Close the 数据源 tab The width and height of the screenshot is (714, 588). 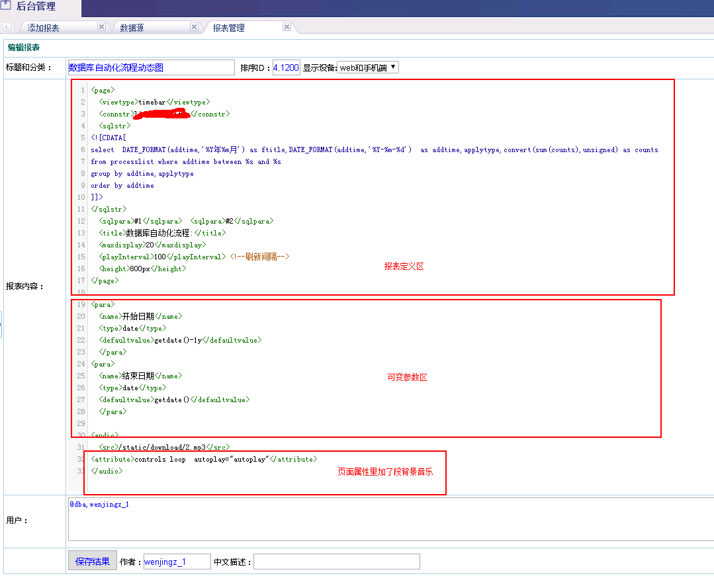[x=194, y=27]
